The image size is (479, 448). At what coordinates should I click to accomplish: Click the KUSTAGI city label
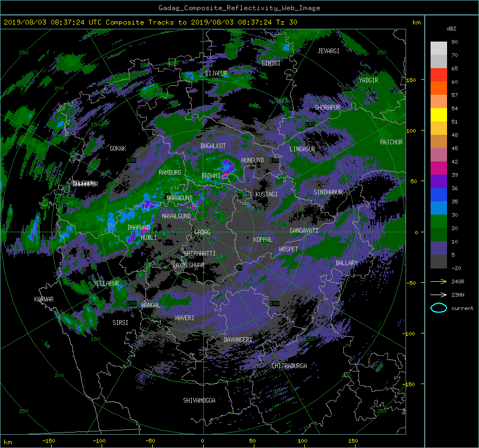pos(267,194)
